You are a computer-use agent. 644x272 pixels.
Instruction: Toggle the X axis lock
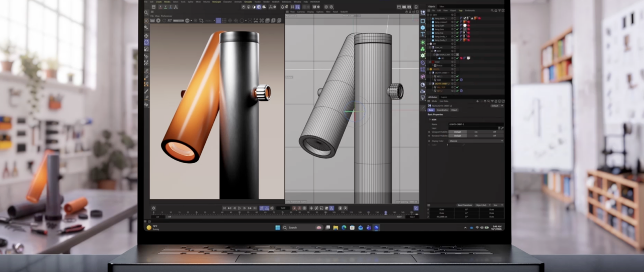click(x=160, y=7)
